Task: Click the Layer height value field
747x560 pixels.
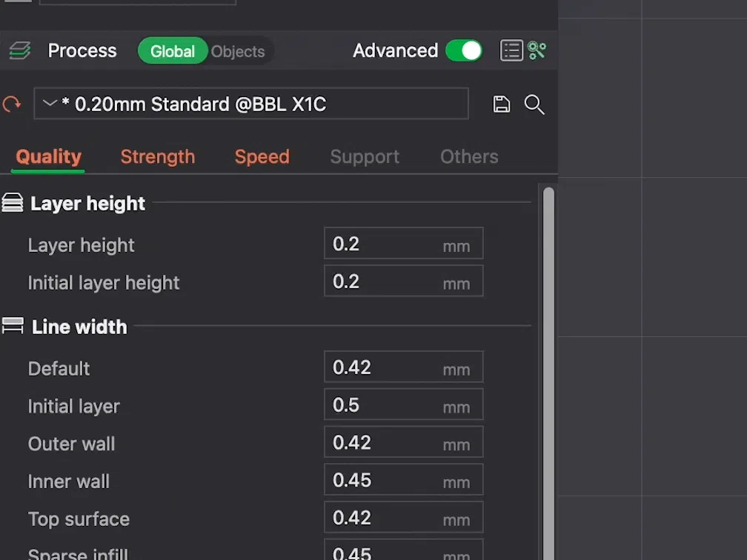Action: [x=403, y=243]
